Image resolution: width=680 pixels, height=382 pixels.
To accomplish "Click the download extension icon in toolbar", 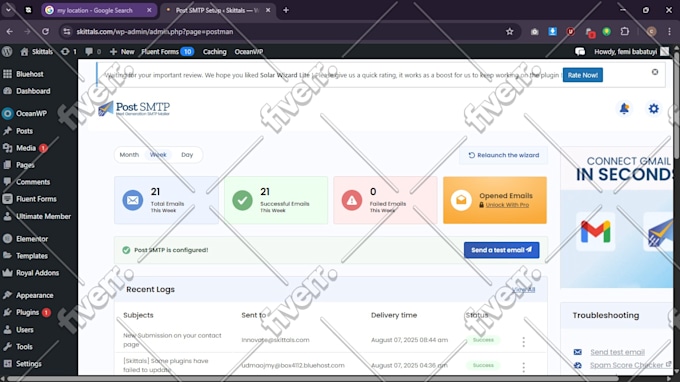I will pyautogui.click(x=552, y=31).
